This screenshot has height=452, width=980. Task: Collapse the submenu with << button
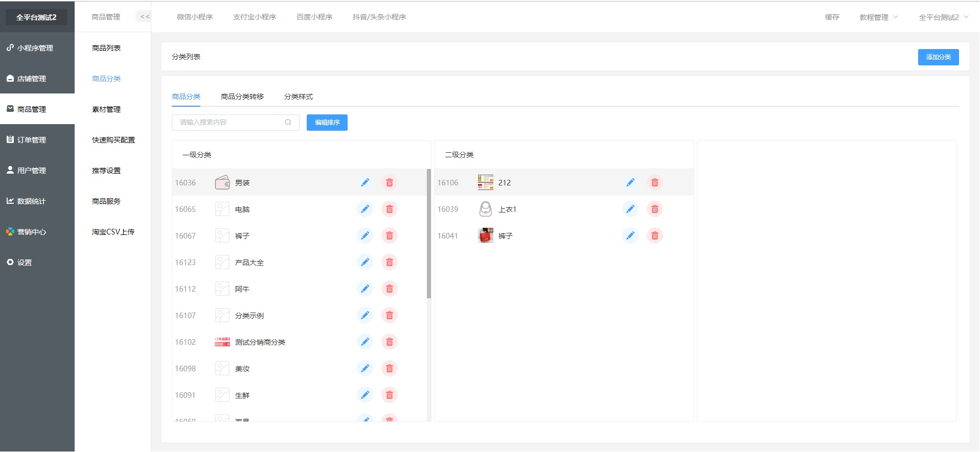click(x=144, y=16)
